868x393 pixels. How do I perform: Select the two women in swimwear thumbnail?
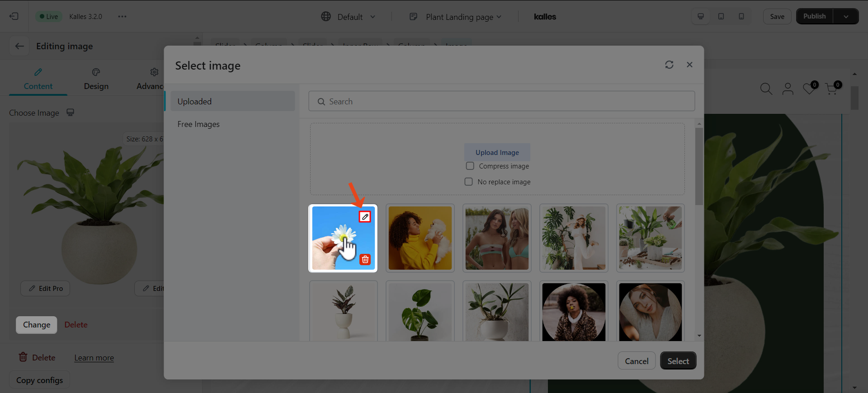pyautogui.click(x=497, y=238)
